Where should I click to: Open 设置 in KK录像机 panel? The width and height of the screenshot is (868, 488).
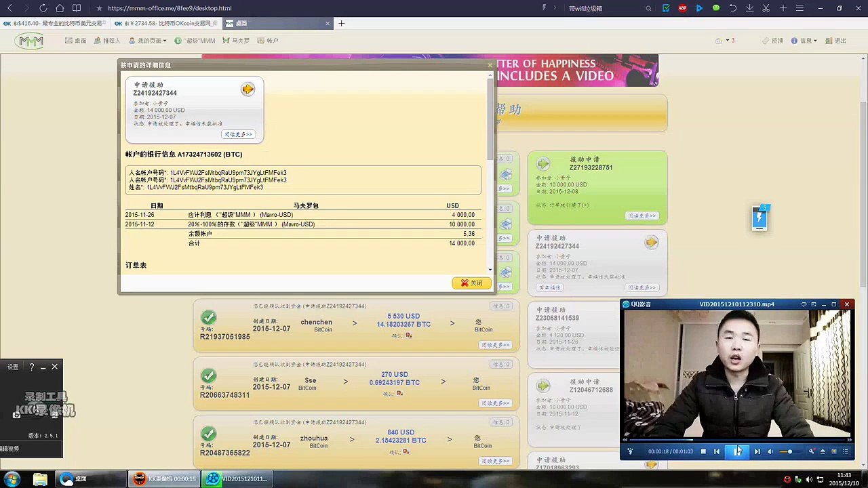13,367
